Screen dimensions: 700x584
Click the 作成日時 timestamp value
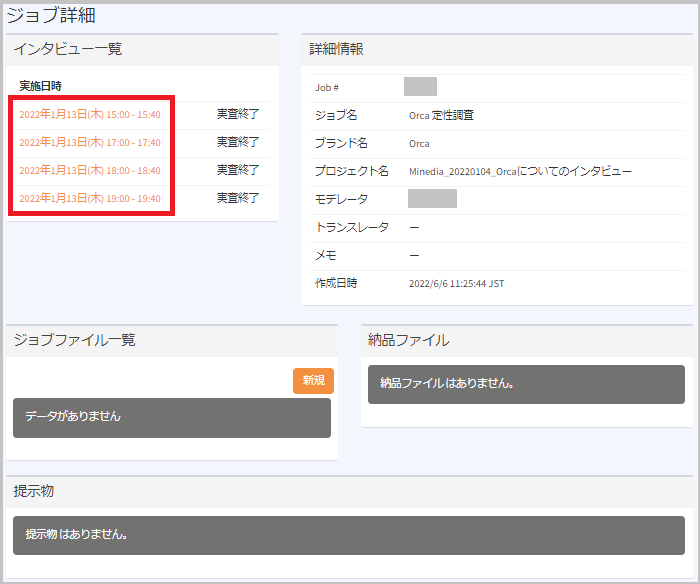pos(456,283)
